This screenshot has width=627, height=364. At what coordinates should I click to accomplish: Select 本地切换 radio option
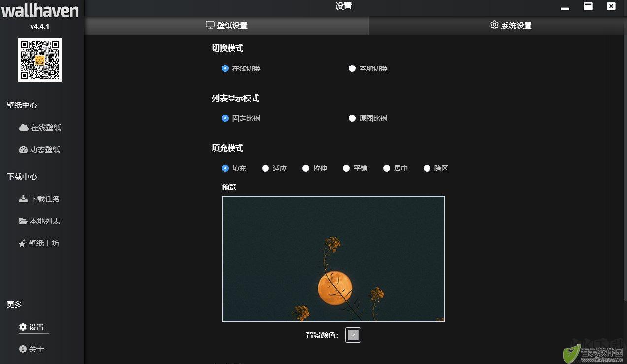coord(368,69)
